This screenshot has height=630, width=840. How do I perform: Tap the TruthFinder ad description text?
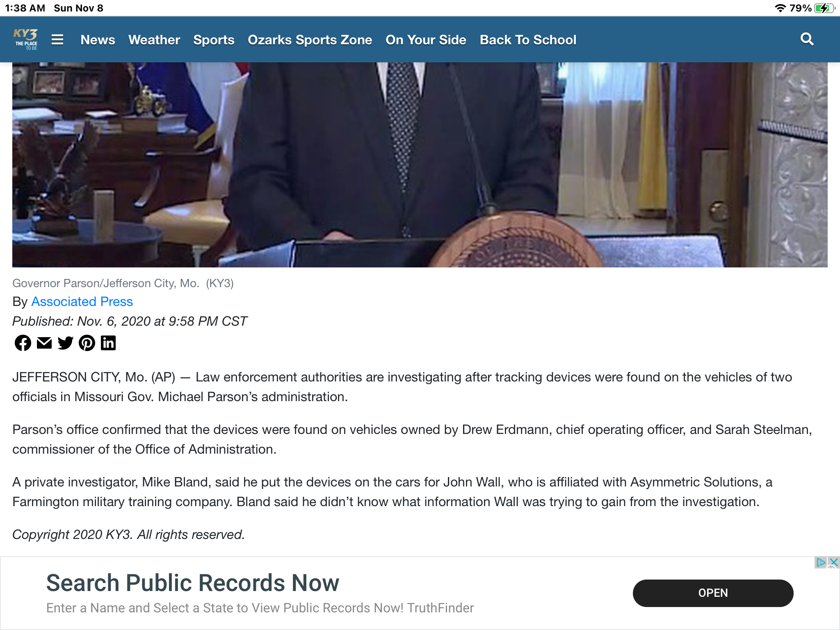click(260, 608)
